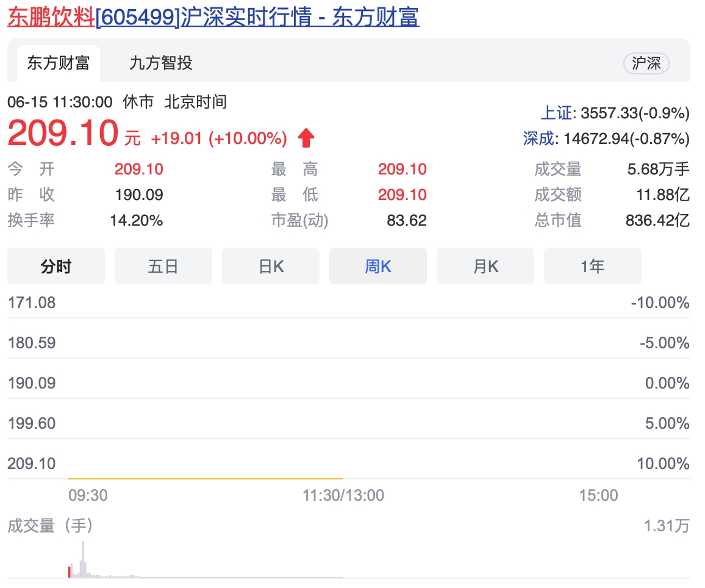Click the red up-arrow price icon
The image size is (705, 588).
pyautogui.click(x=306, y=138)
